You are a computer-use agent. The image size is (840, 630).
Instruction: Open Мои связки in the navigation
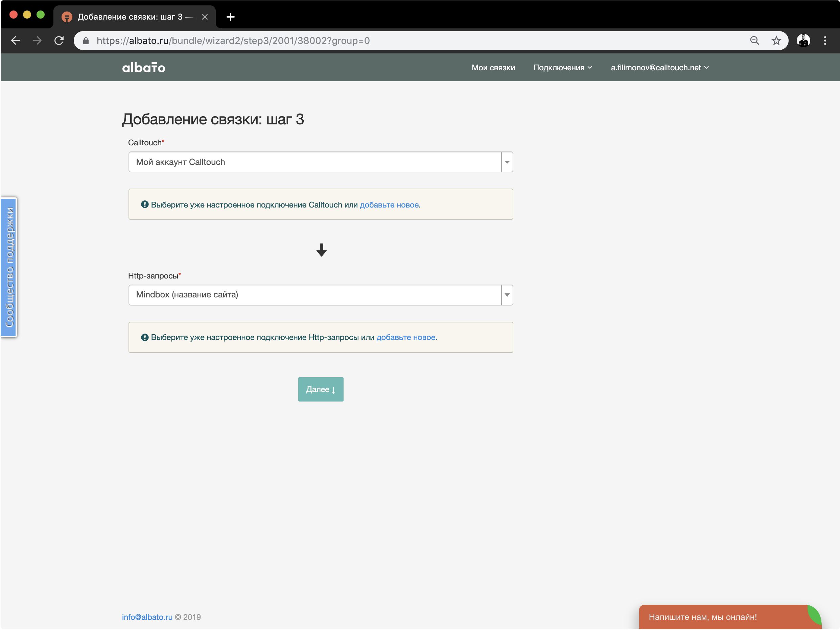[x=493, y=68]
